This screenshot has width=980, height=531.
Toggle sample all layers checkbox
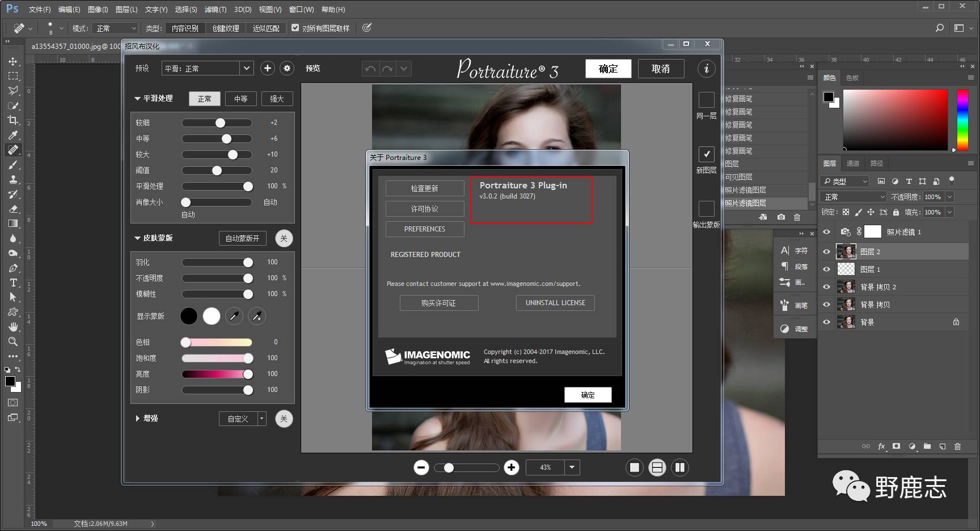point(295,28)
